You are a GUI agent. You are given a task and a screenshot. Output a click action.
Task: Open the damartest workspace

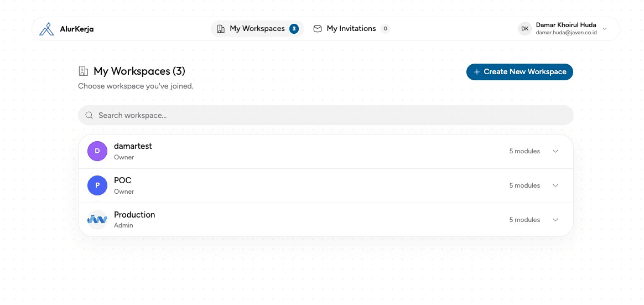point(326,151)
